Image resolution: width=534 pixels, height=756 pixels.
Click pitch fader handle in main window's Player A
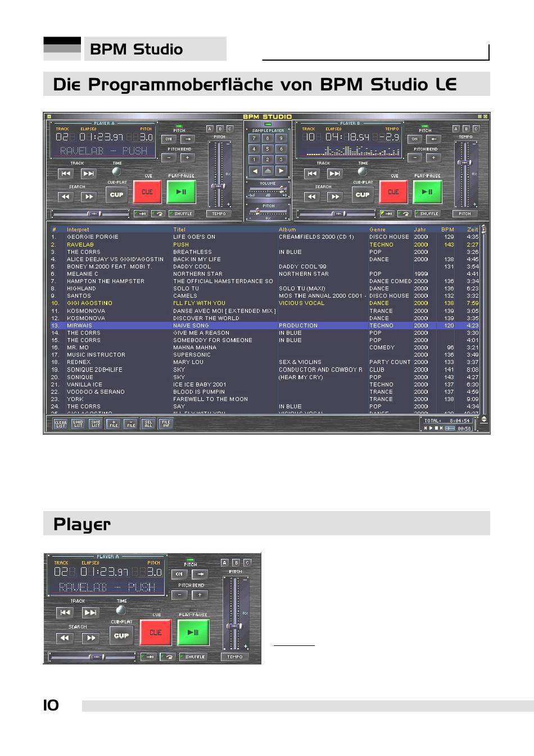click(218, 185)
